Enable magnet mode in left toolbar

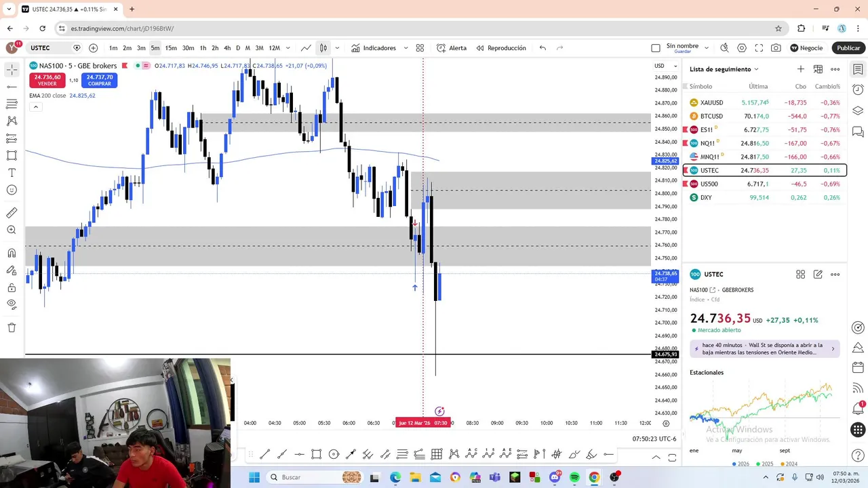(12, 253)
